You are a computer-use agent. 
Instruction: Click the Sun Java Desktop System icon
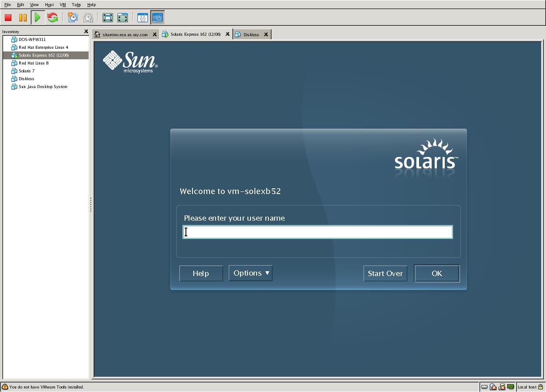14,87
